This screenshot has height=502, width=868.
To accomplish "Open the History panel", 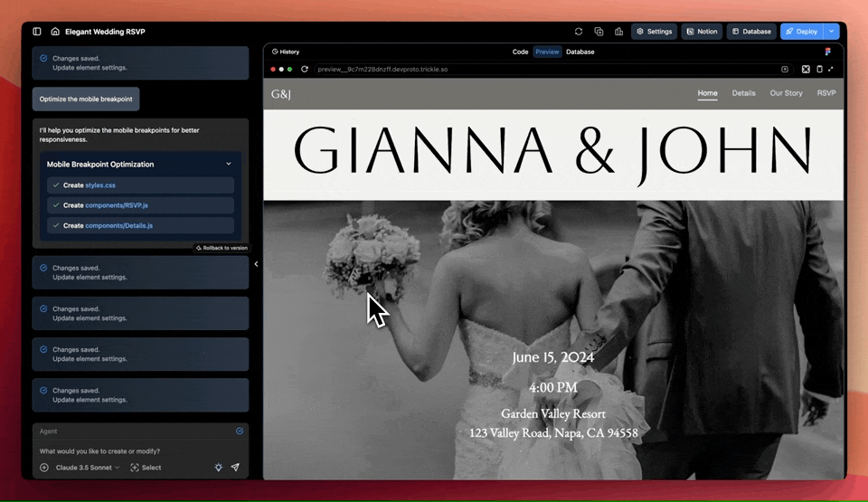I will click(x=286, y=52).
